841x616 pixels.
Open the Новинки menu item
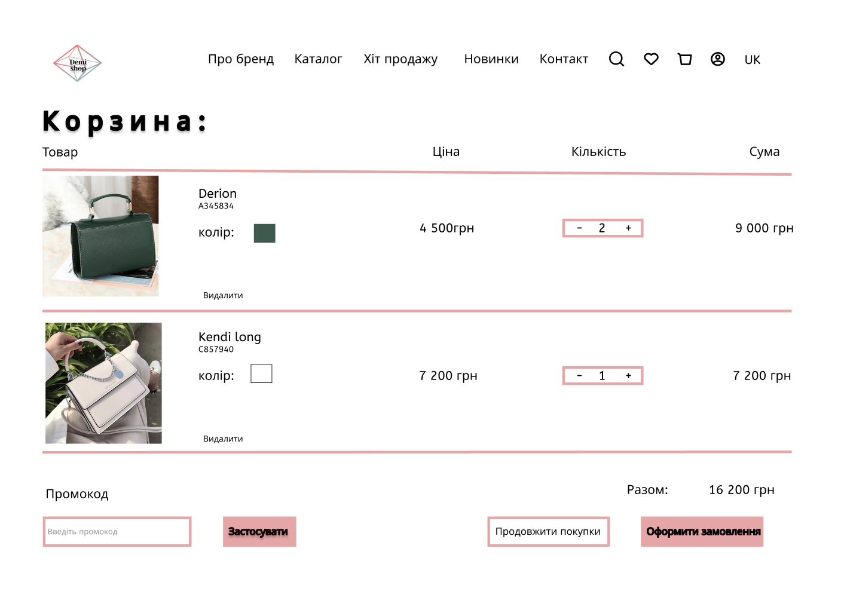pos(491,59)
